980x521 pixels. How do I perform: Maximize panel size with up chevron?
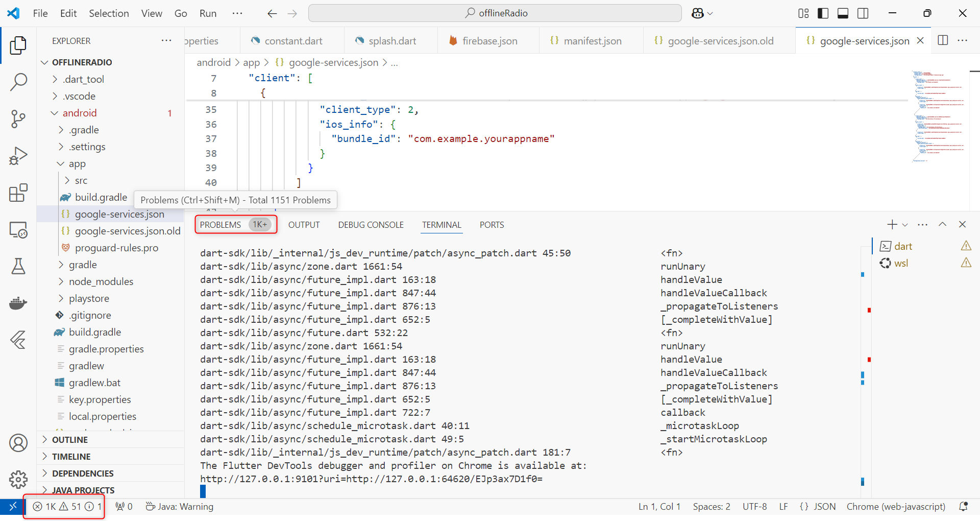point(943,224)
